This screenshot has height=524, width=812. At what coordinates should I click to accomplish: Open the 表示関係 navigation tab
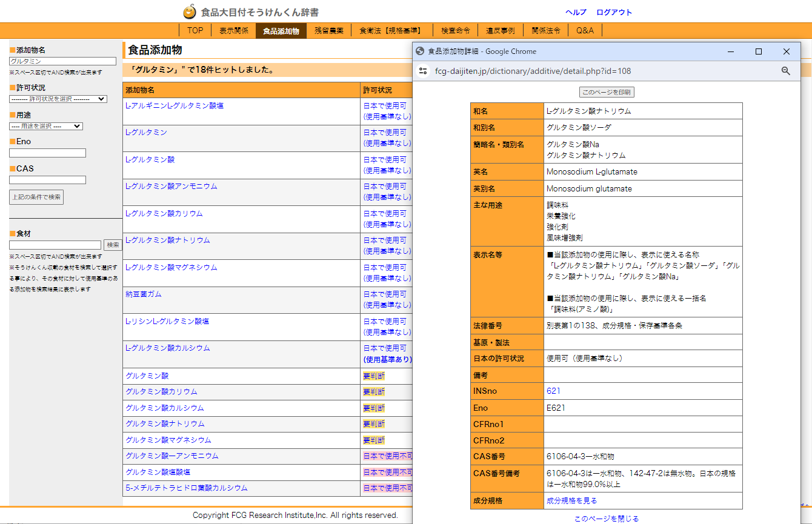point(233,30)
